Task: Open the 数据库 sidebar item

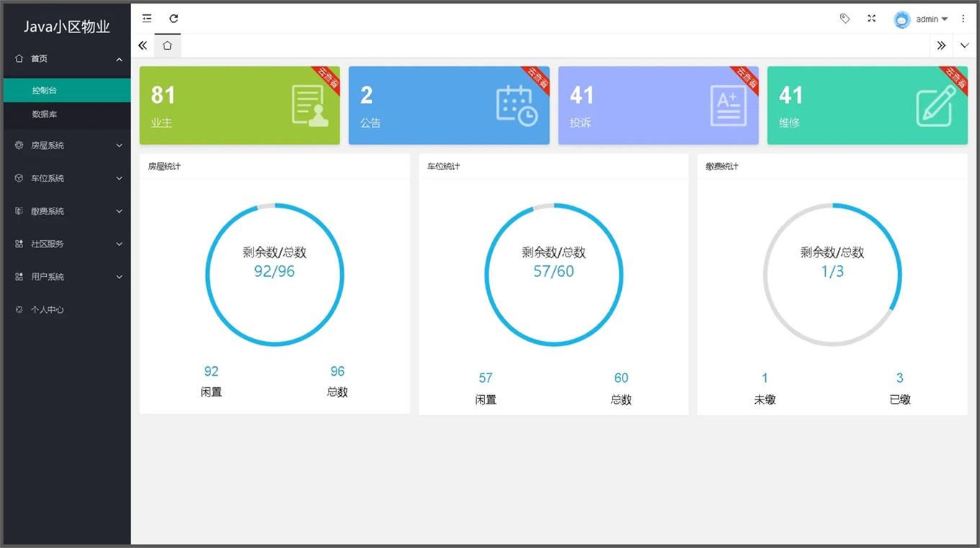Action: (67, 114)
